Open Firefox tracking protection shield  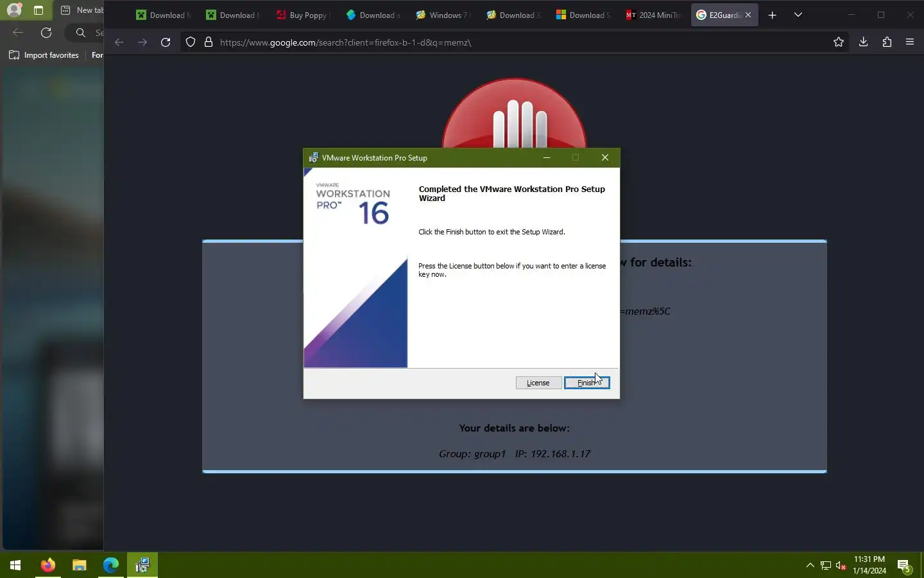click(x=191, y=42)
